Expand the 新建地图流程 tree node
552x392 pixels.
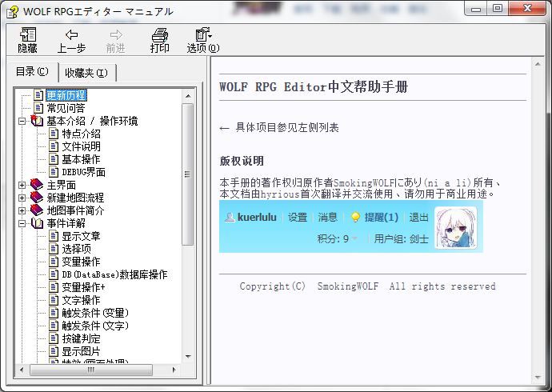pos(22,198)
